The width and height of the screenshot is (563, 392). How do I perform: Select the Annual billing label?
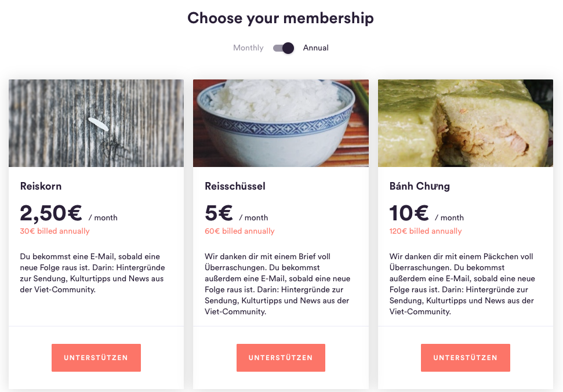tap(315, 48)
